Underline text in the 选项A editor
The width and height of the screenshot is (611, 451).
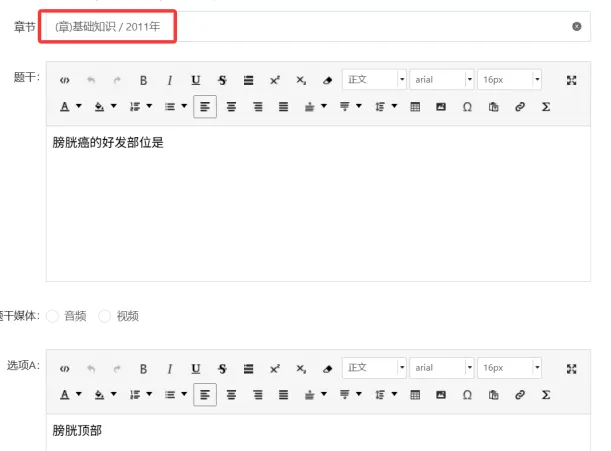click(196, 369)
